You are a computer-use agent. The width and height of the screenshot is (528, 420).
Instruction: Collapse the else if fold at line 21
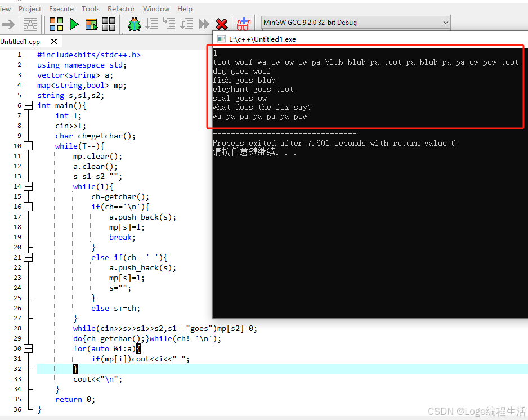click(x=28, y=257)
